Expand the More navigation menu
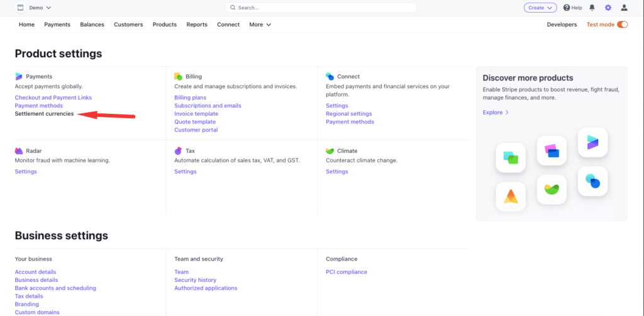Image resolution: width=644 pixels, height=316 pixels. (260, 25)
